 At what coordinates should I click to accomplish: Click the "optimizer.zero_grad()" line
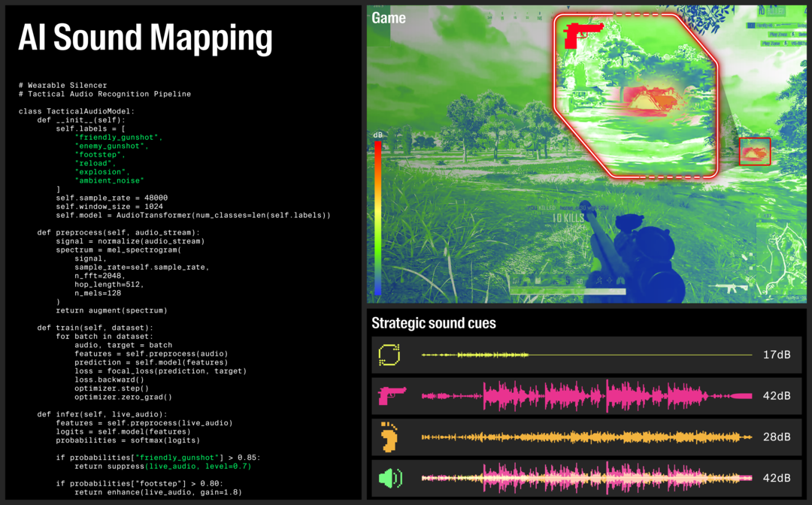pos(123,397)
